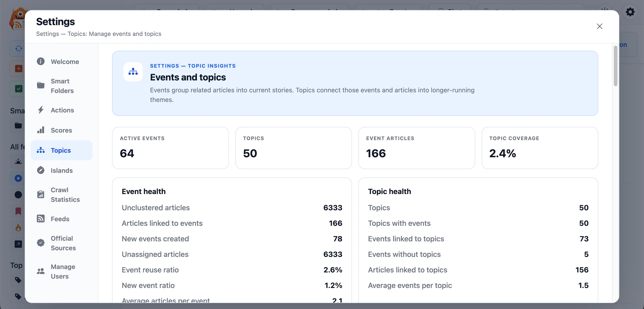Close the Settings dialog
Screen dimensions: 644x309
click(599, 26)
